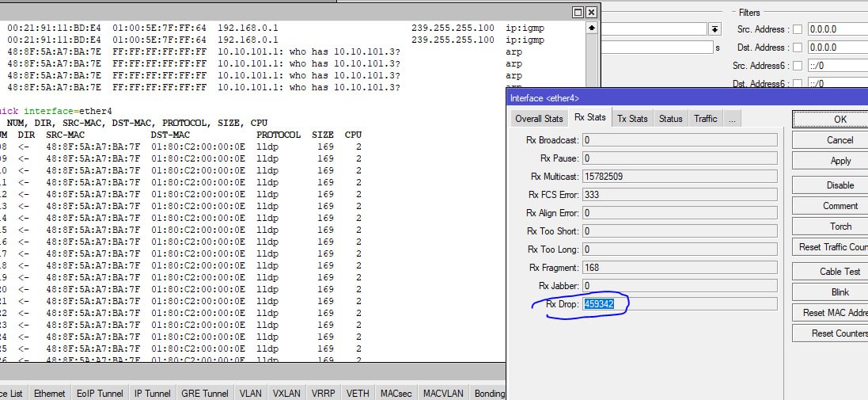Click the PROTOCOL column header in terminal
Viewport: 868px width, 400px height.
pyautogui.click(x=279, y=135)
